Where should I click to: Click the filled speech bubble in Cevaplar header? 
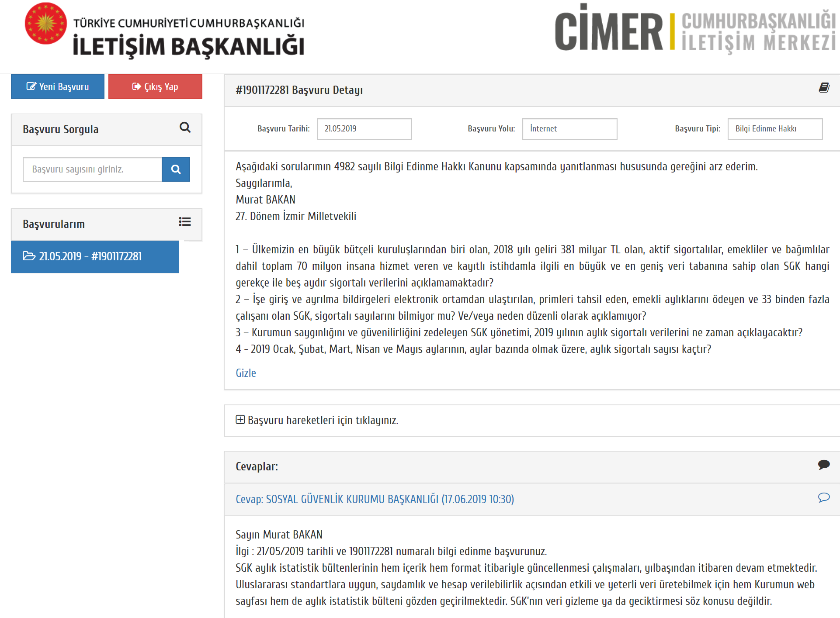(x=824, y=465)
